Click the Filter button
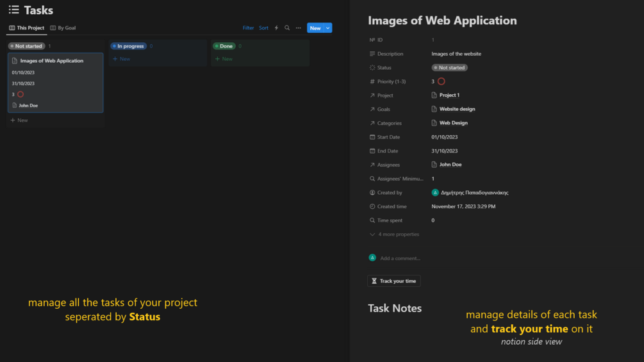Viewport: 644px width, 362px height. point(248,28)
